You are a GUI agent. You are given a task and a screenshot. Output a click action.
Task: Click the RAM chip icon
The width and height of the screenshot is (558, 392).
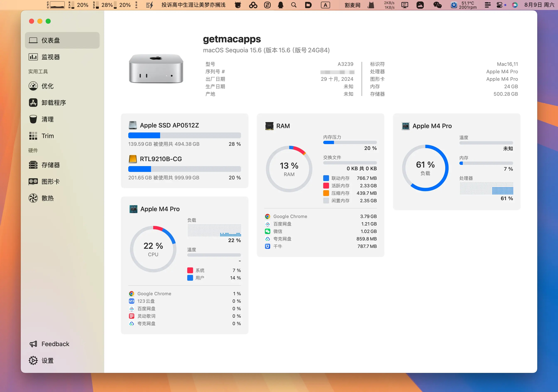click(269, 126)
